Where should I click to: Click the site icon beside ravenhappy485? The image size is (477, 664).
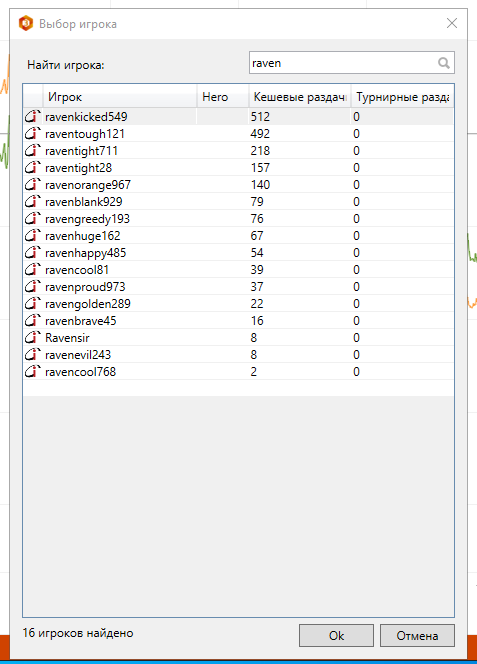[33, 252]
